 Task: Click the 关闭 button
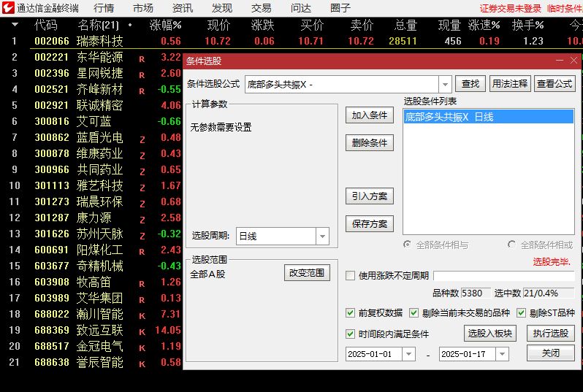[551, 353]
